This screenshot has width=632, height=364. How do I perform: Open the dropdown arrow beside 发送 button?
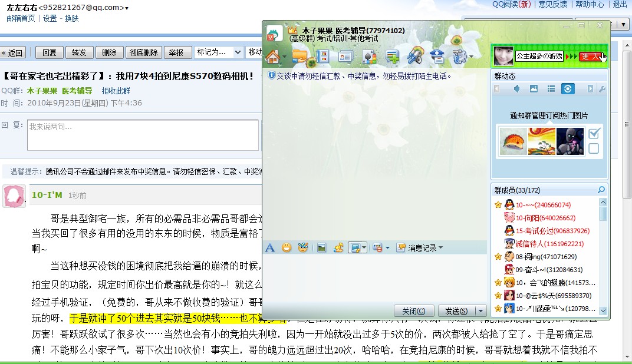pos(479,311)
